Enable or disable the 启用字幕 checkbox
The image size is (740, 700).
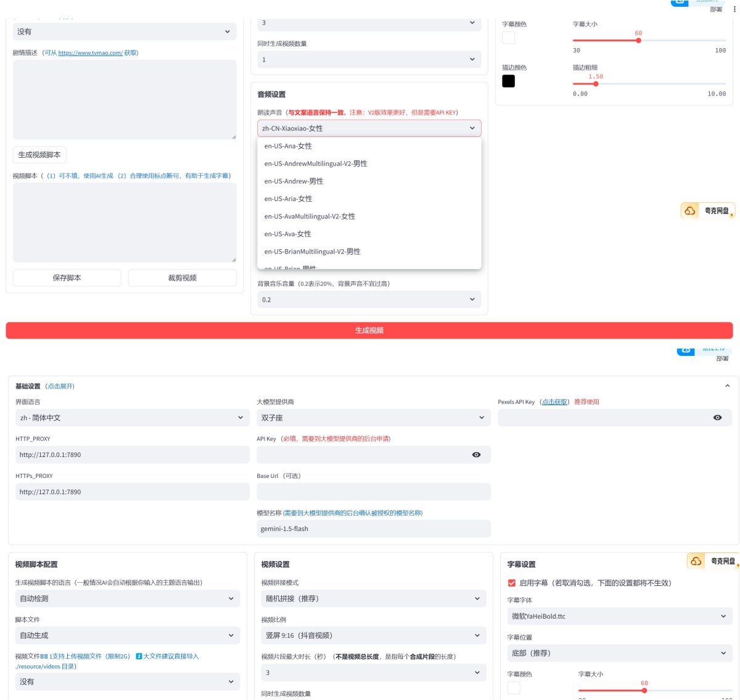[x=511, y=583]
